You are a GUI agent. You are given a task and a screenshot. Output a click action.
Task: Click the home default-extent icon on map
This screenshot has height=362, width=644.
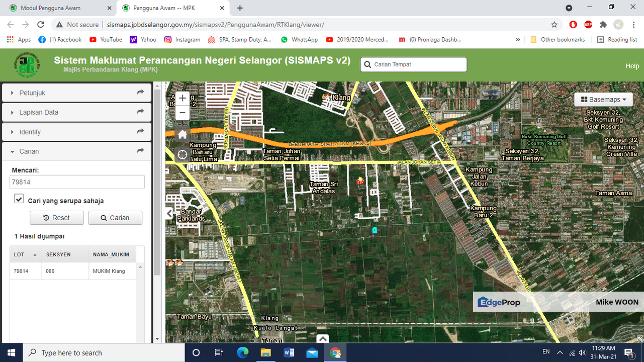click(x=182, y=134)
